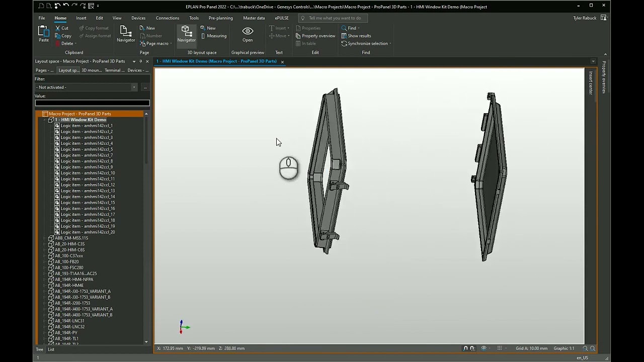Screen dimensions: 644x362
Task: Open the Find dropdown in ribbon
Action: [x=359, y=28]
